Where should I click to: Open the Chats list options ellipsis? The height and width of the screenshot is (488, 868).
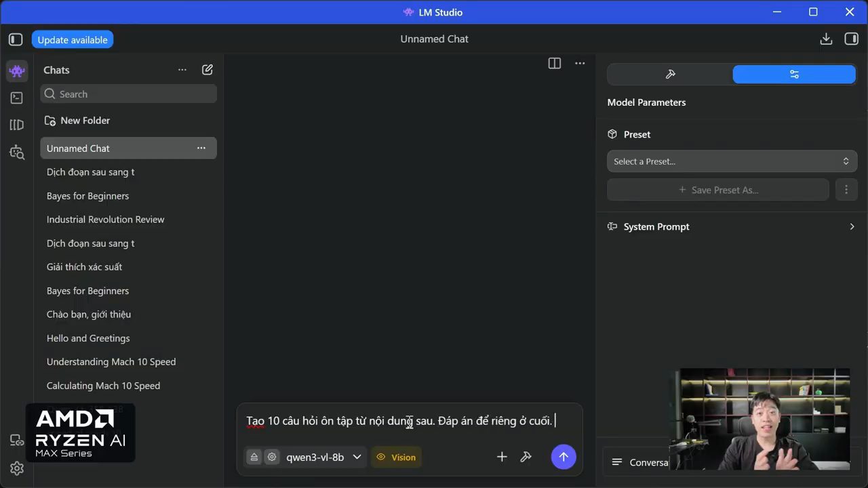tap(182, 70)
